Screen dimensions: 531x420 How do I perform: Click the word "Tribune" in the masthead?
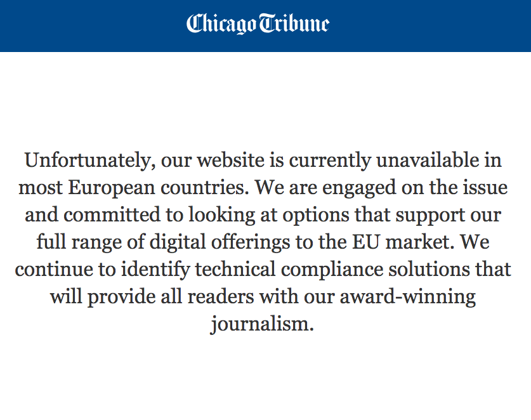294,23
